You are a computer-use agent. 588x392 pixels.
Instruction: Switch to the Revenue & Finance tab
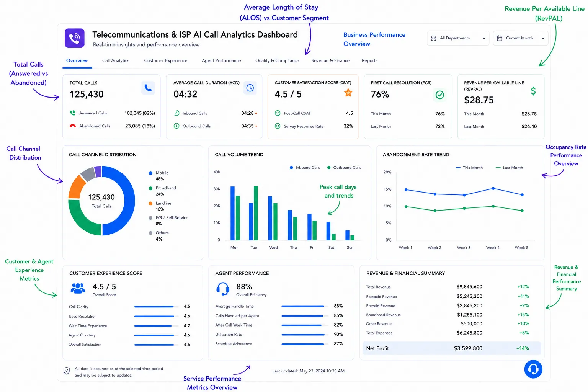330,60
